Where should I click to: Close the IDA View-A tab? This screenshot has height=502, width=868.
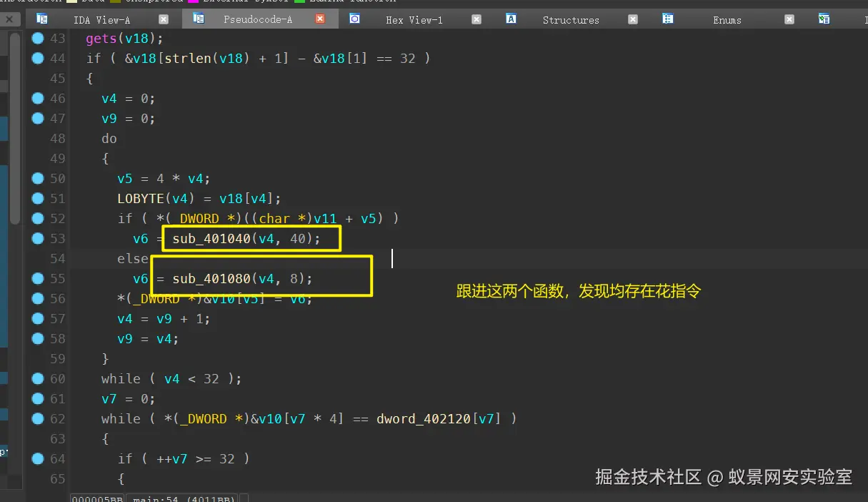pyautogui.click(x=164, y=19)
